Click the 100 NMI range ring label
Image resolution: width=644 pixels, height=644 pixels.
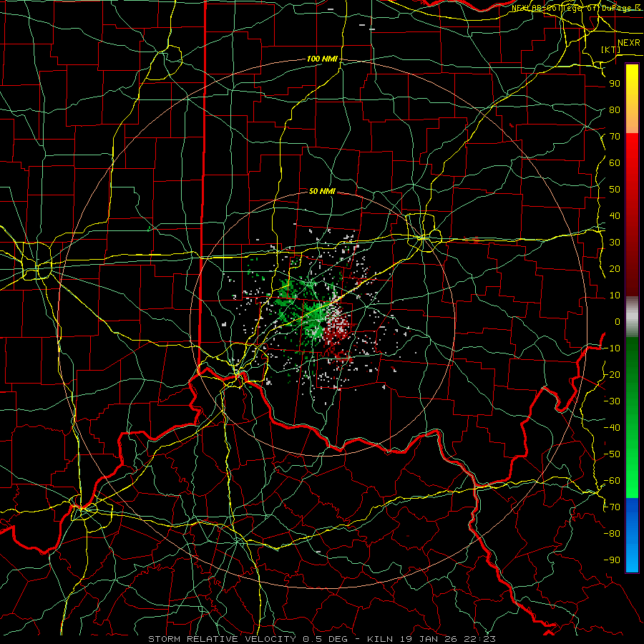322,59
